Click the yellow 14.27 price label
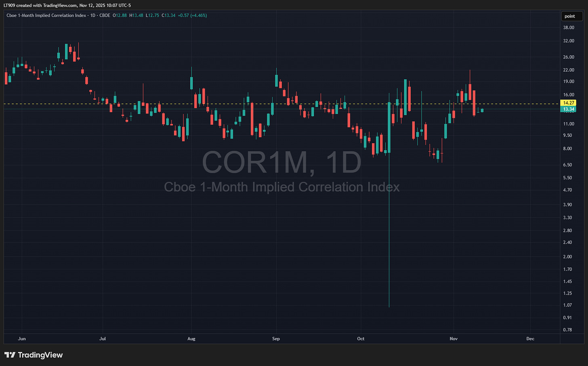The image size is (588, 366). coord(569,103)
